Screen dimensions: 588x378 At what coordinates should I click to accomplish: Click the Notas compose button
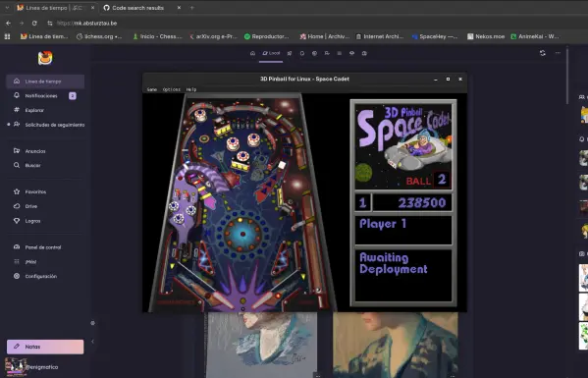click(x=45, y=347)
